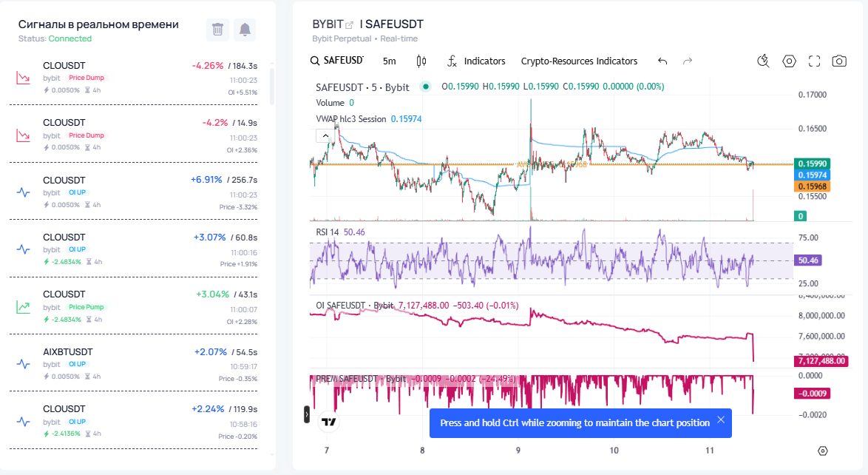Redo chart action
This screenshot has height=475, width=868.
pyautogui.click(x=688, y=61)
